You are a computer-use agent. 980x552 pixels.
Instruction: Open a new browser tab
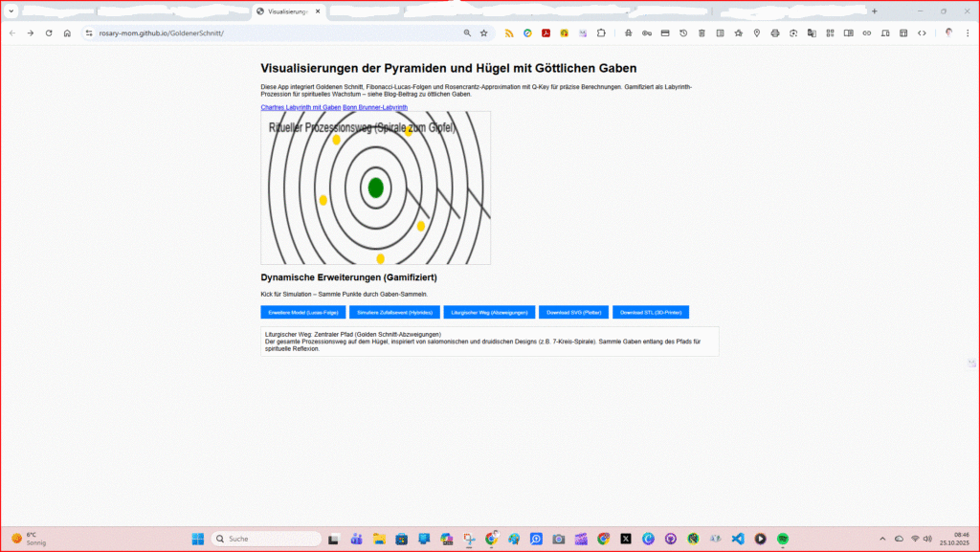pyautogui.click(x=874, y=11)
